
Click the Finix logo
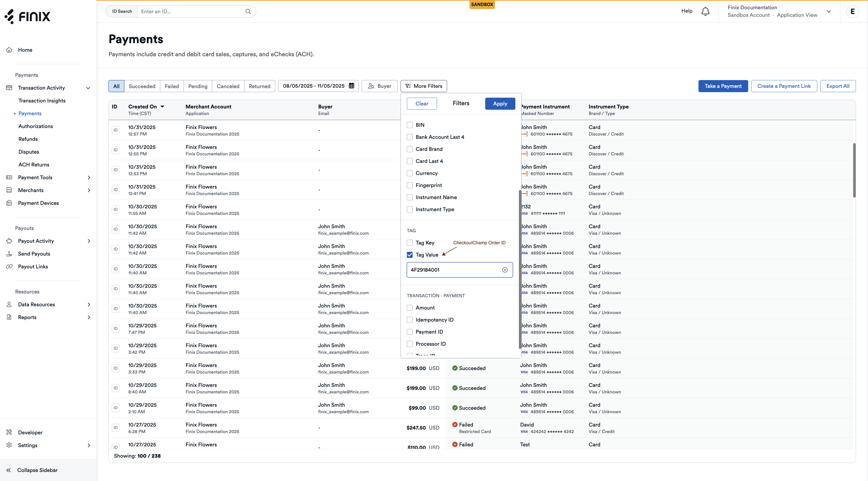[28, 16]
